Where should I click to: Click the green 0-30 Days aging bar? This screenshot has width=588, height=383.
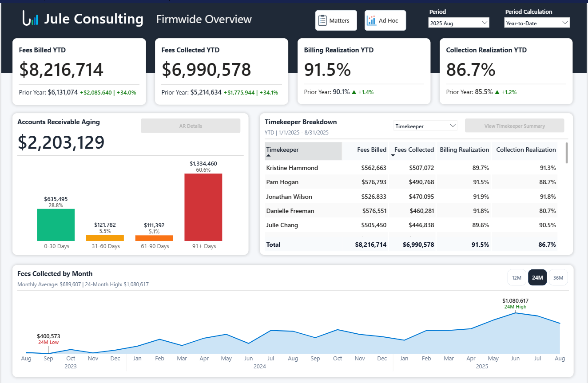pos(56,225)
